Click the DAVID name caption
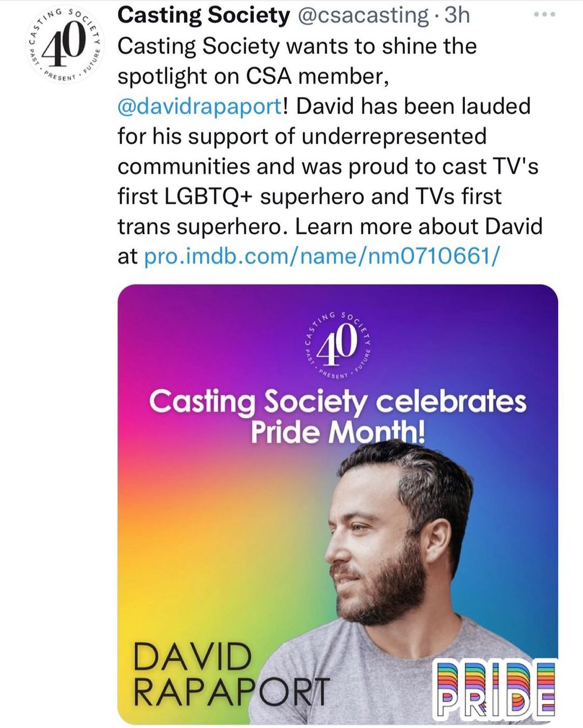This screenshot has width=583, height=728. (193, 657)
